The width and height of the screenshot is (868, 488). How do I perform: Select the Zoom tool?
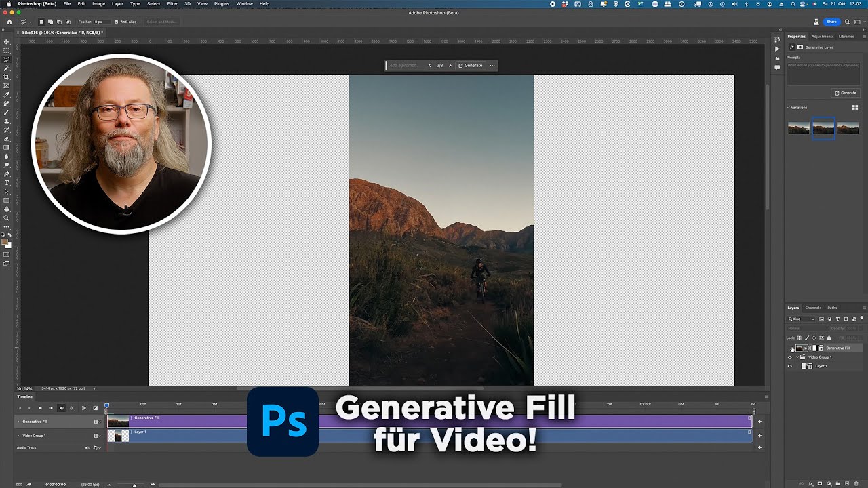click(7, 218)
